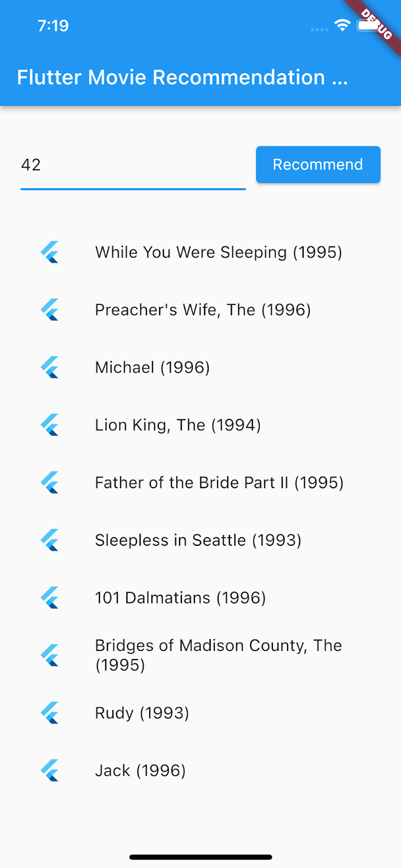Click the DEBUG banner ribbon
The width and height of the screenshot is (401, 868).
(x=376, y=24)
